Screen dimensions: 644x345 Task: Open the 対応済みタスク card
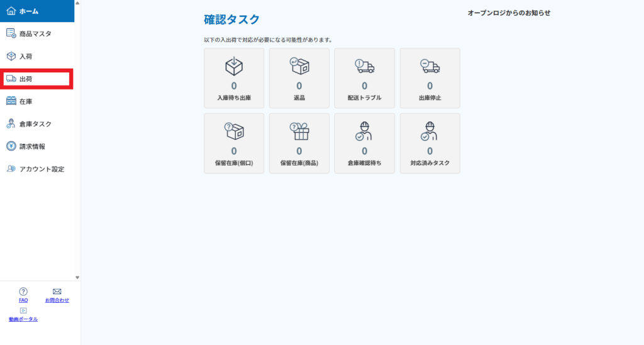(x=430, y=143)
